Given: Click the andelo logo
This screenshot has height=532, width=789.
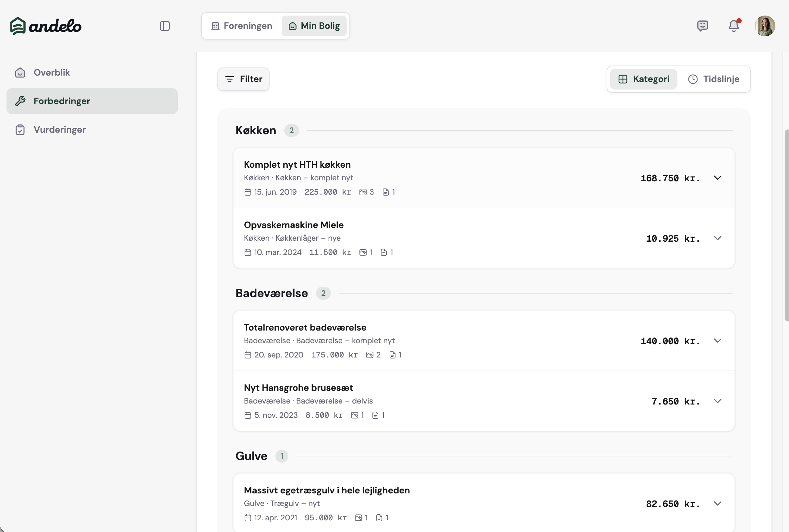Looking at the screenshot, I should (x=46, y=26).
